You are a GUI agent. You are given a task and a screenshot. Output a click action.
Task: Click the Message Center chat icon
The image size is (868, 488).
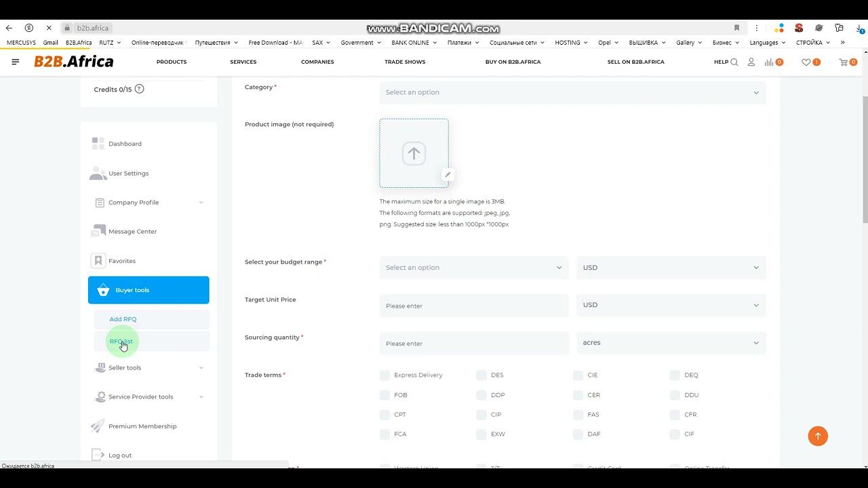[x=98, y=231]
